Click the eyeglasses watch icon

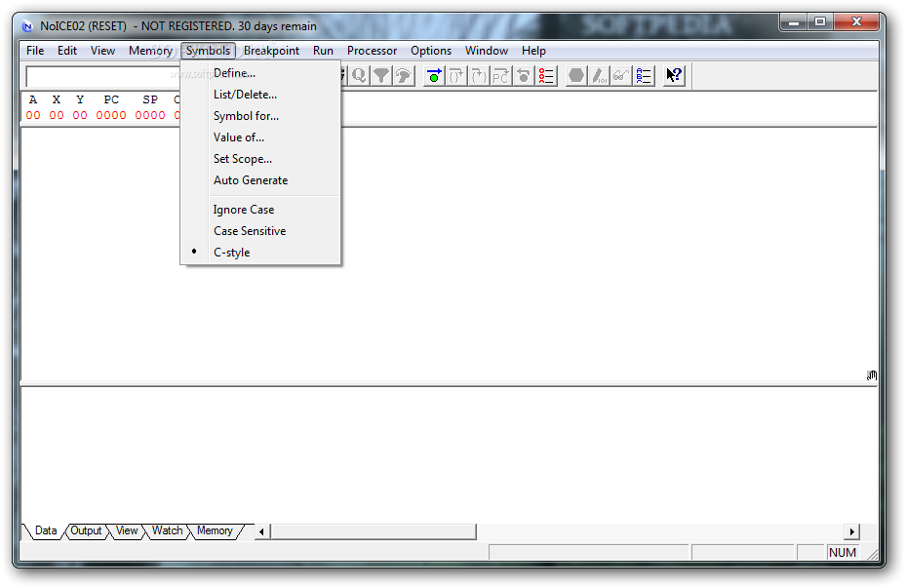coord(621,76)
